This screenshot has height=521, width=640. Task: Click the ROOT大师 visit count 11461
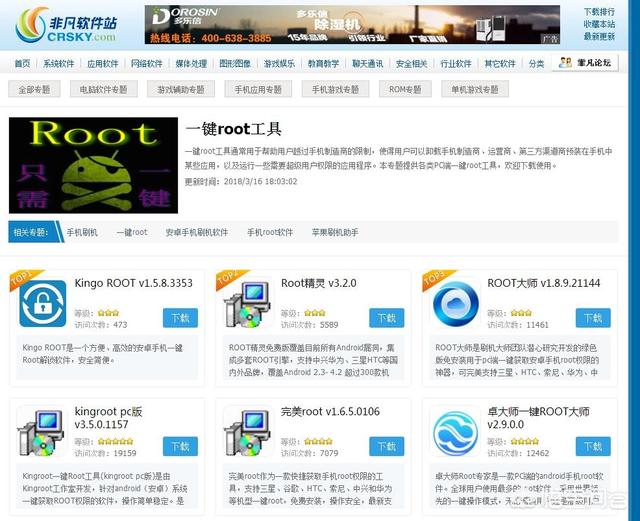(x=537, y=325)
